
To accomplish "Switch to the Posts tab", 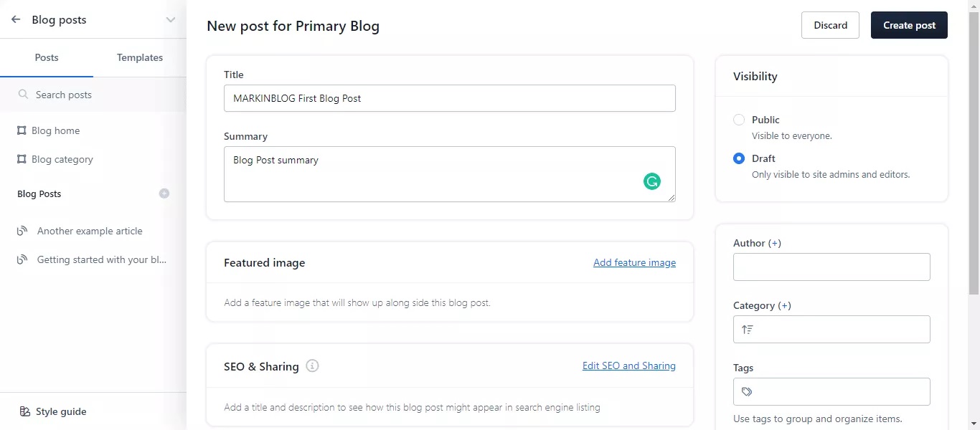I will 47,57.
